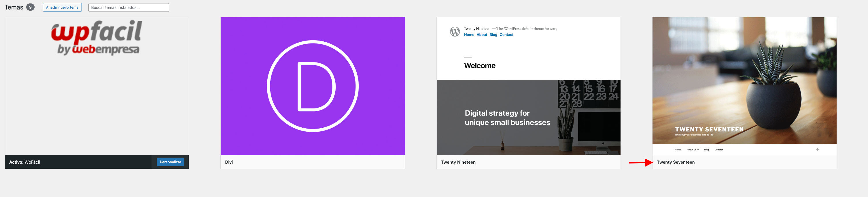Click the Twenty Seventeen theme name label

pos(676,162)
